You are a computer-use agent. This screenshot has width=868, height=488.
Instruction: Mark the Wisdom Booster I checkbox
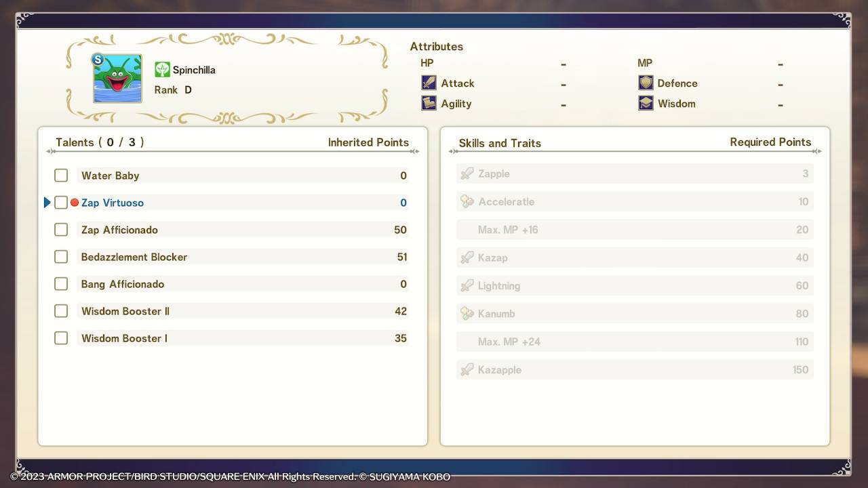point(61,338)
